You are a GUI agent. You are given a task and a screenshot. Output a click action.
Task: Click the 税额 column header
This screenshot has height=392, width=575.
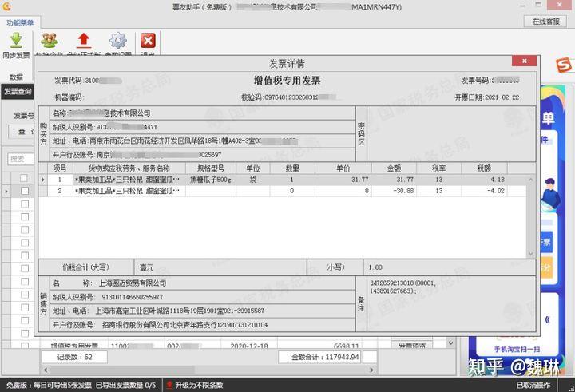point(484,168)
